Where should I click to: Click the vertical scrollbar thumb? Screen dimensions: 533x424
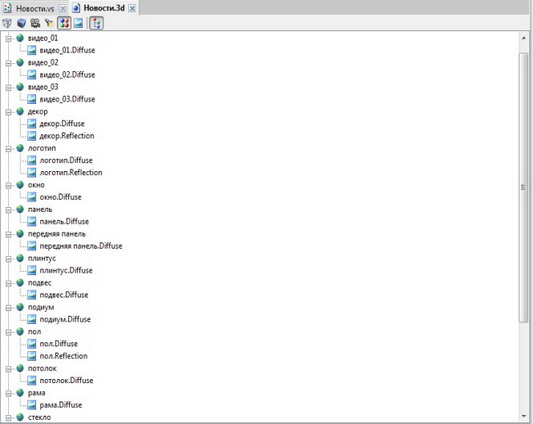tap(523, 187)
